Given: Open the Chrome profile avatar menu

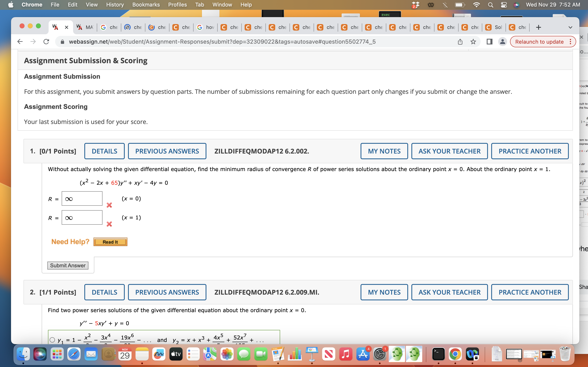Looking at the screenshot, I should (x=502, y=42).
